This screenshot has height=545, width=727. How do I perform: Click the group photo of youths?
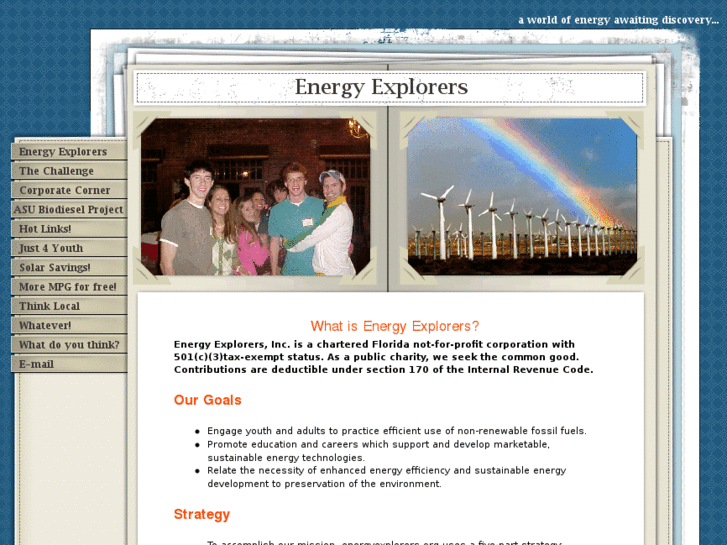[x=255, y=197]
